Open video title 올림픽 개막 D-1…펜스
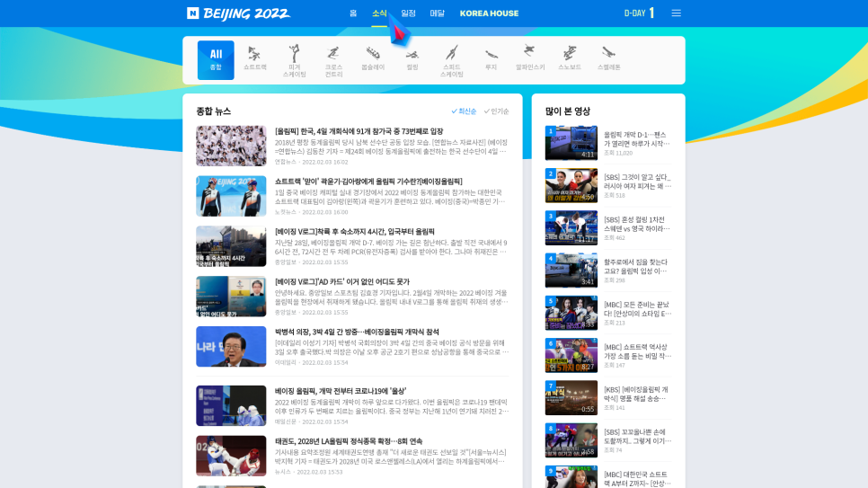The width and height of the screenshot is (868, 488). tap(637, 139)
